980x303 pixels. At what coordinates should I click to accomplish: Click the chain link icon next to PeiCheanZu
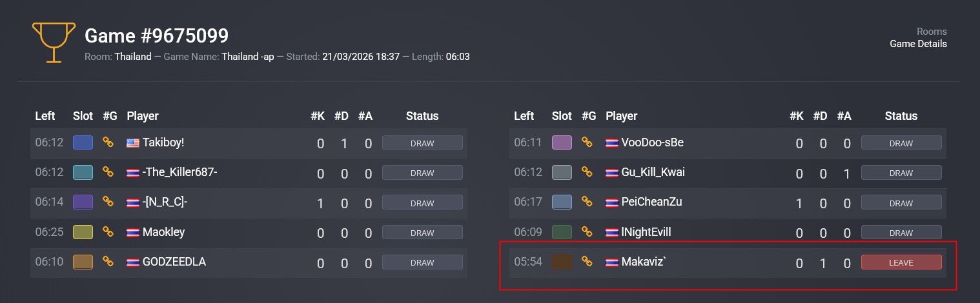click(x=587, y=202)
